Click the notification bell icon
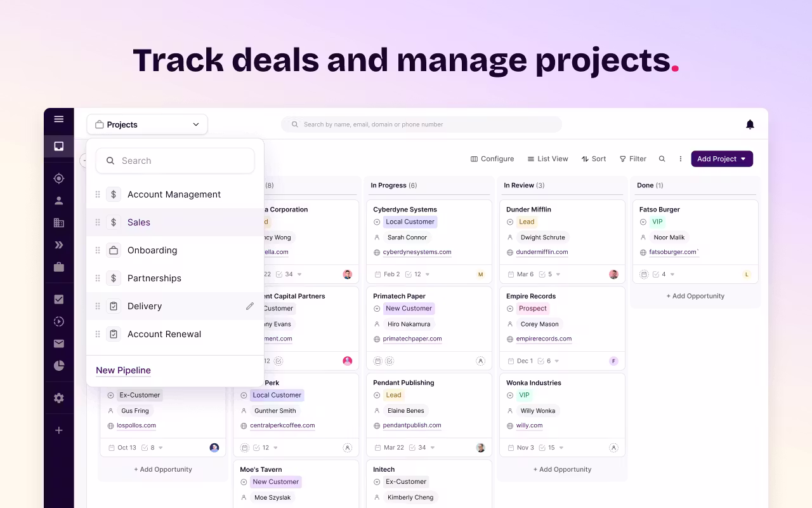The width and height of the screenshot is (812, 508). (750, 124)
